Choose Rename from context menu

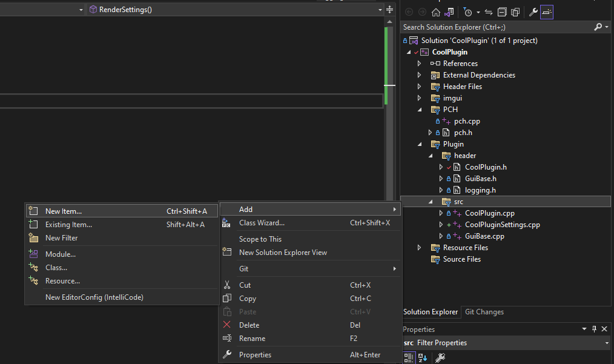coord(310,339)
